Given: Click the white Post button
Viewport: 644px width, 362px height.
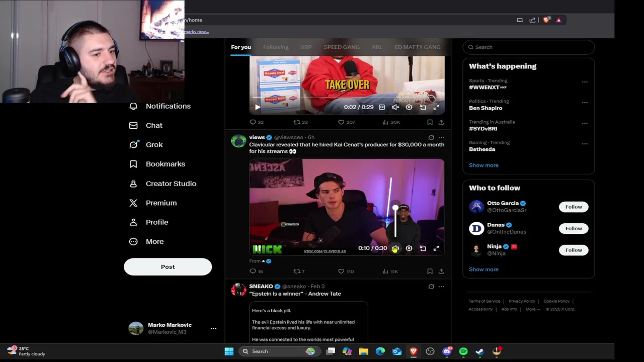Looking at the screenshot, I should click(x=168, y=266).
